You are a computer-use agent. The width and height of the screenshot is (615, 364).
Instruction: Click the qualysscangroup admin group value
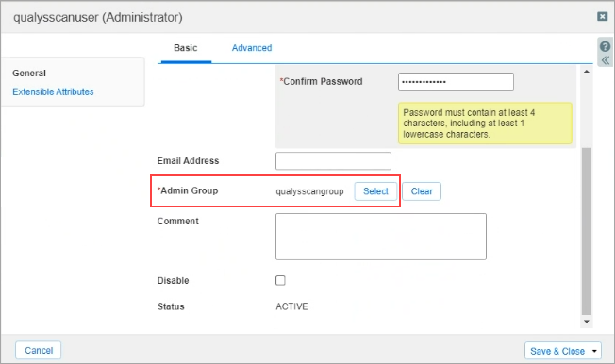pyautogui.click(x=309, y=191)
